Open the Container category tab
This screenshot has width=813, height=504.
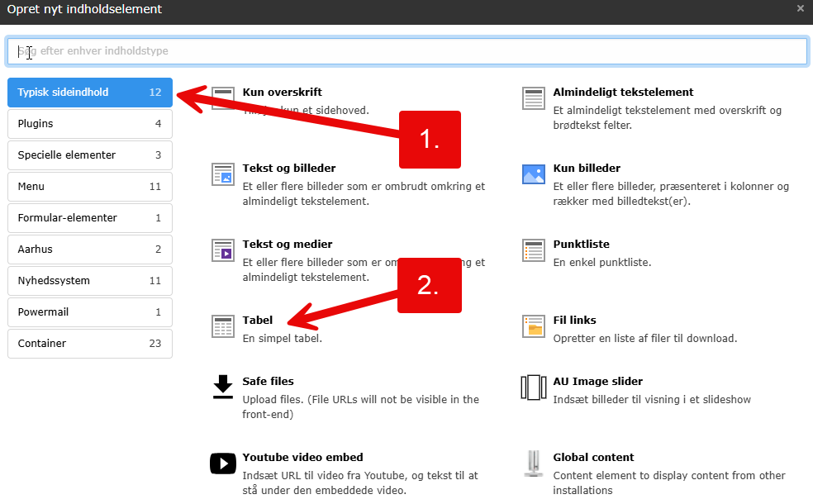(89, 344)
